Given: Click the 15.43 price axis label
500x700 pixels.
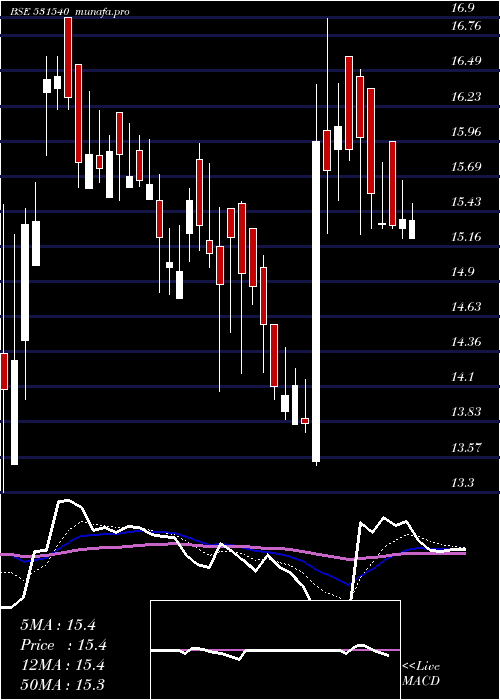Looking at the screenshot, I should [x=466, y=202].
